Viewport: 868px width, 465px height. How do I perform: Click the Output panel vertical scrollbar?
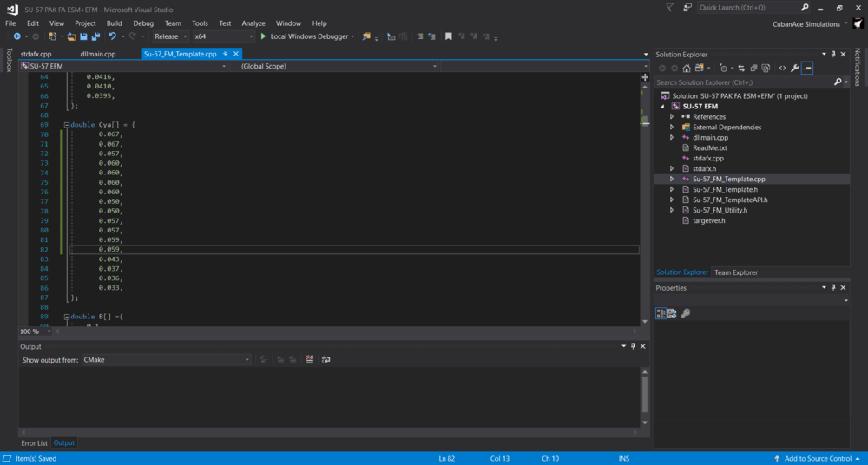coord(645,396)
